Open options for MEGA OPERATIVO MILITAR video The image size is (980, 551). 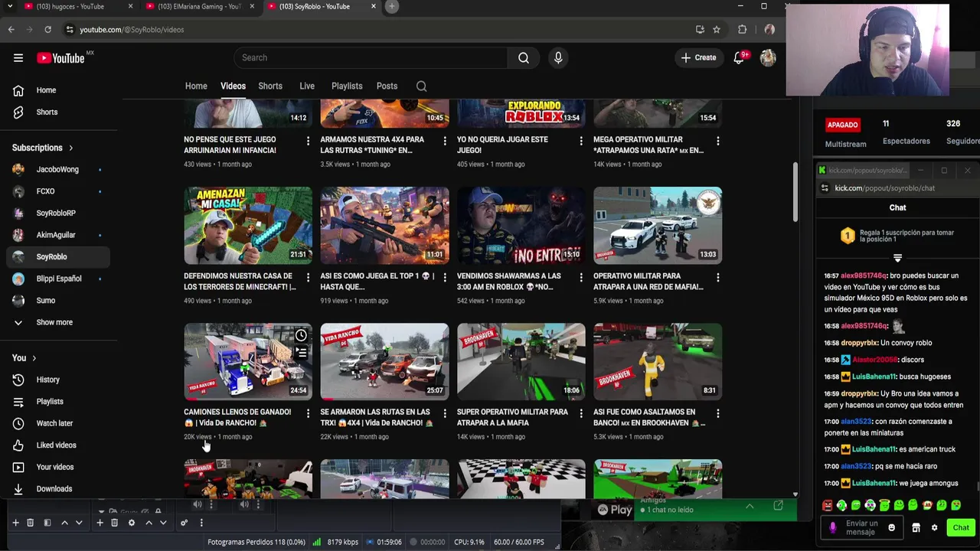717,141
